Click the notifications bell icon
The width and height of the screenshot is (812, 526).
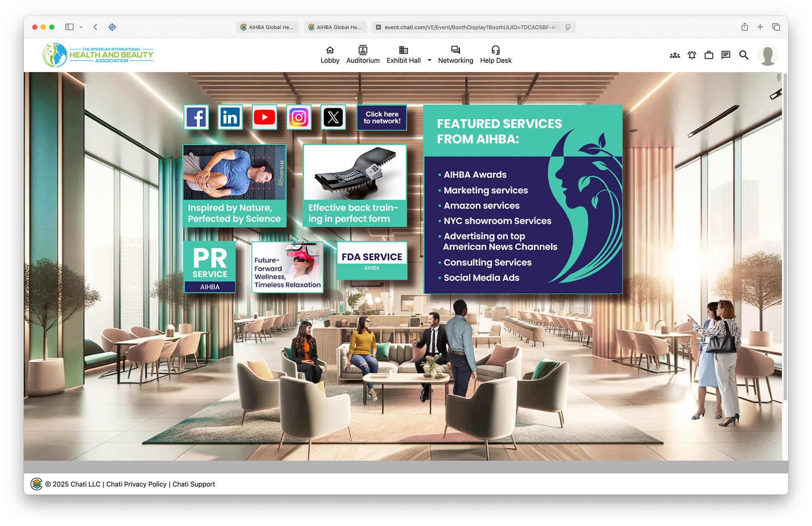[692, 55]
